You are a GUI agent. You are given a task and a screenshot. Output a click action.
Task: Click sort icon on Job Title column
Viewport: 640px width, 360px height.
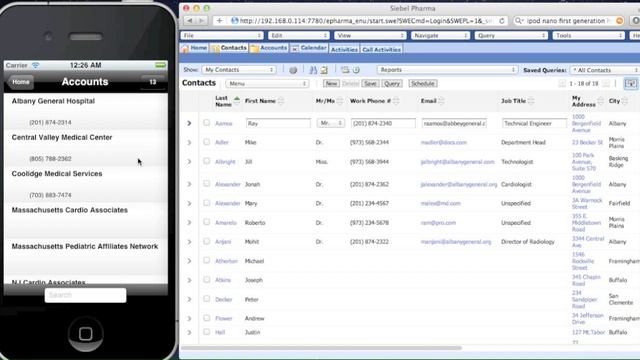tap(531, 101)
